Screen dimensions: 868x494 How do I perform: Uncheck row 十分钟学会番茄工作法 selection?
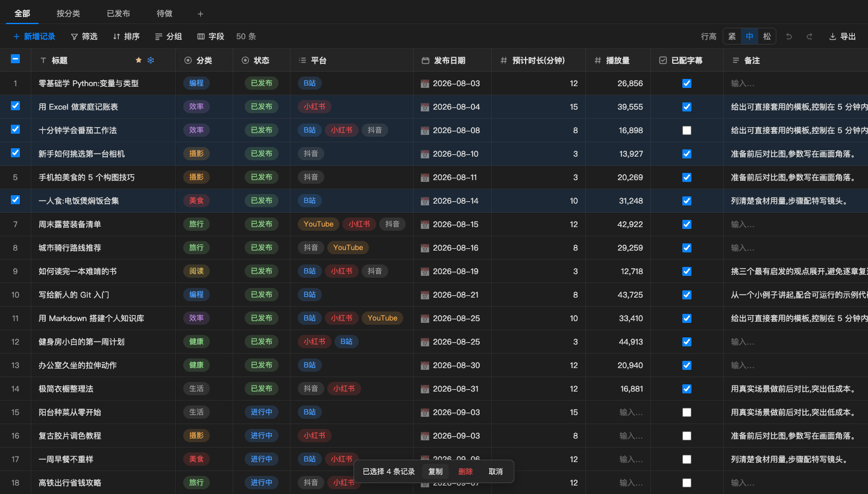tap(16, 129)
